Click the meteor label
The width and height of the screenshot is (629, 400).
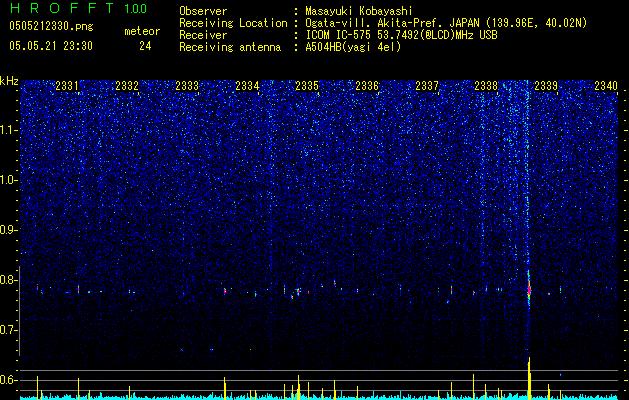click(142, 31)
